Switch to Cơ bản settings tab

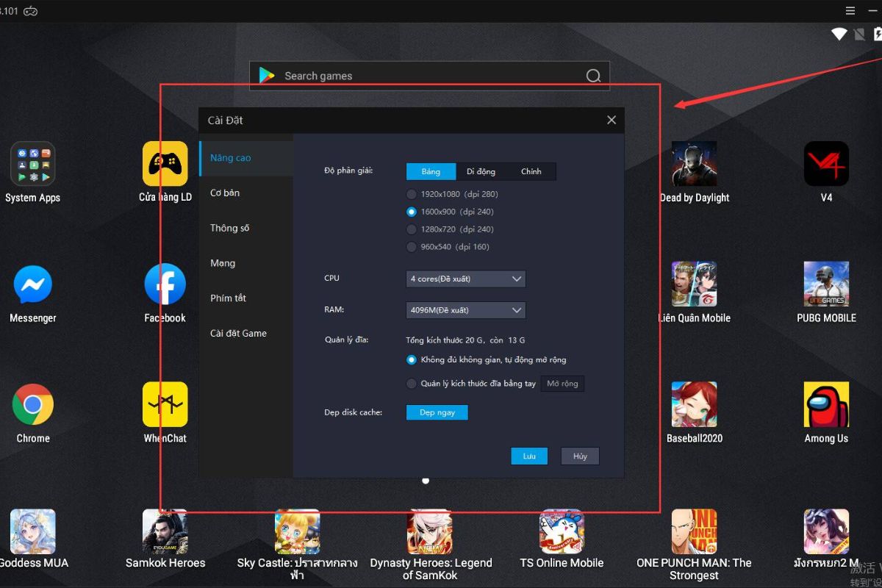(246, 193)
